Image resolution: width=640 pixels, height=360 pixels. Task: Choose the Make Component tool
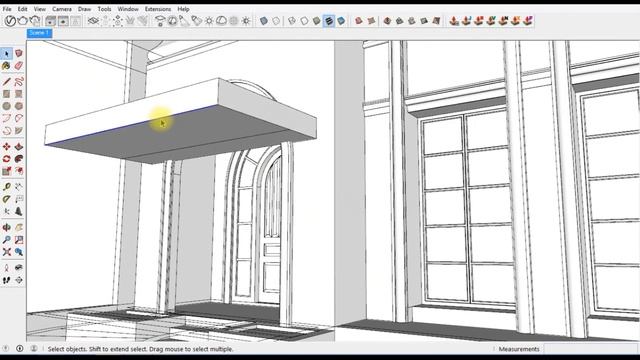[x=19, y=53]
